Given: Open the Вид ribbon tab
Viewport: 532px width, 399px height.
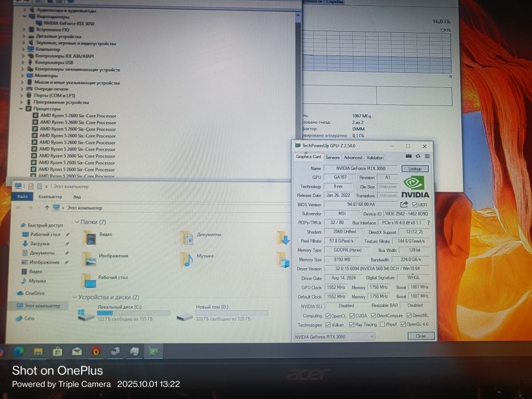Looking at the screenshot, I should (x=77, y=197).
